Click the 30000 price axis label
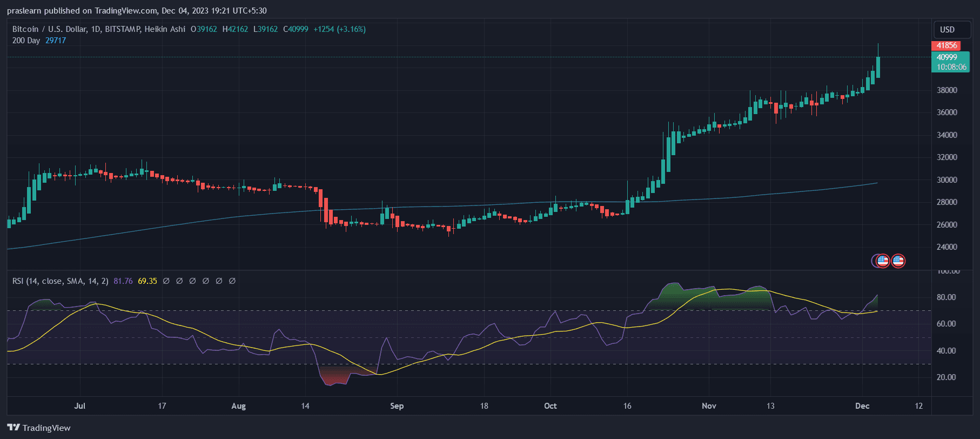 (947, 180)
